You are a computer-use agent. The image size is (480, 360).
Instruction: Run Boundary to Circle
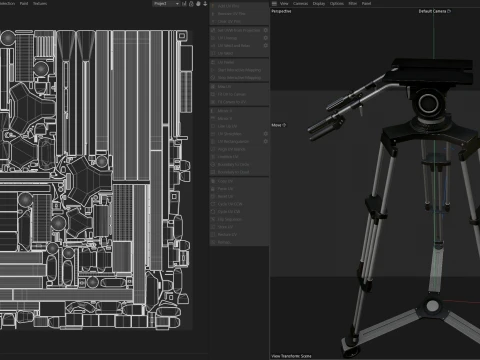tap(239, 164)
